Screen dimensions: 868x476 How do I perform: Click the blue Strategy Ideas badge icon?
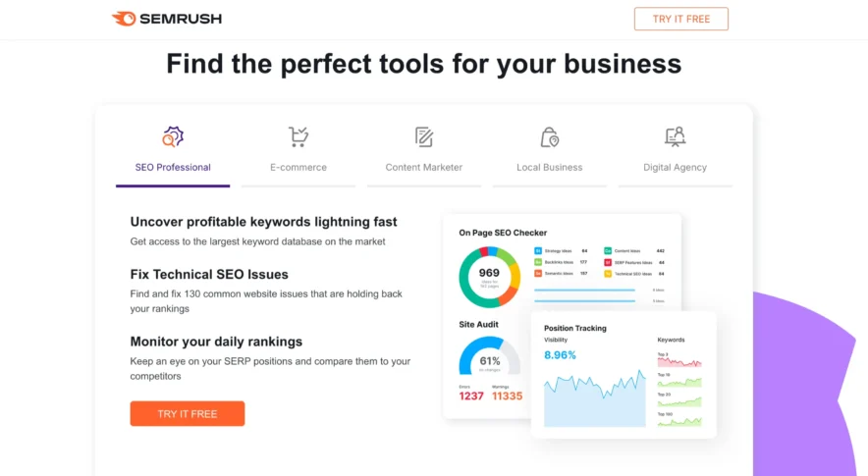pos(538,250)
